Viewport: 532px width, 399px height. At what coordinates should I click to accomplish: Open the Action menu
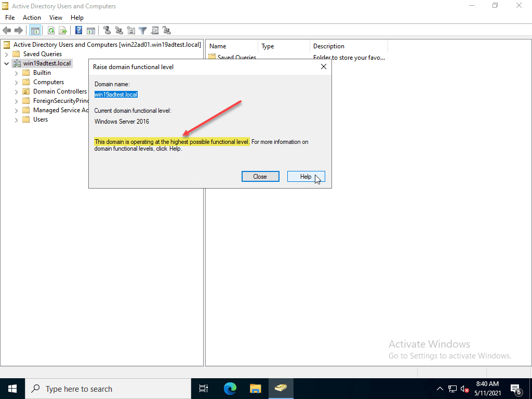pos(32,17)
